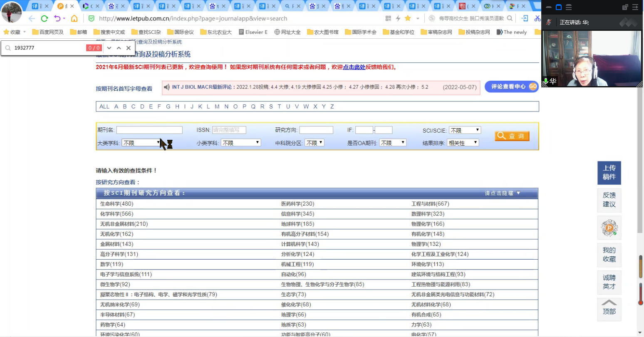
Task: Click the scissors screenshot icon in the toolbar
Action: point(537,18)
